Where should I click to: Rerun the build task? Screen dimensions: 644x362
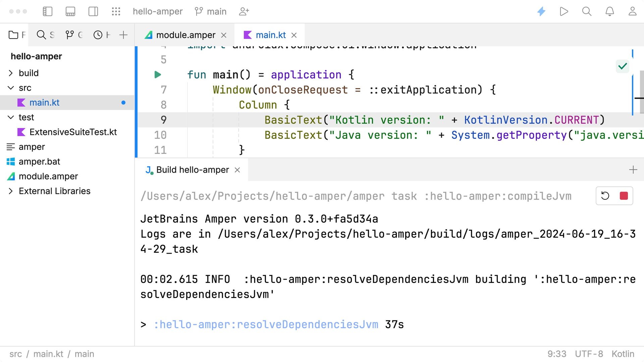click(x=605, y=196)
